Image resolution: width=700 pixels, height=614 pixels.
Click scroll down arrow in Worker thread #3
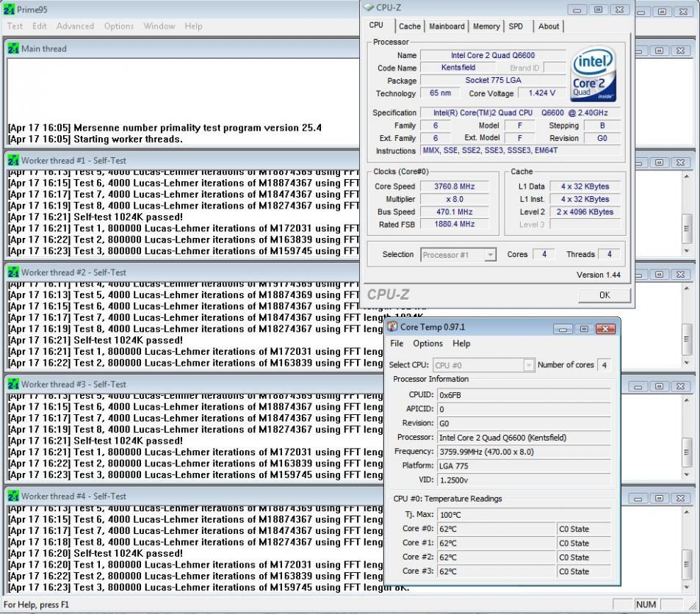click(687, 475)
